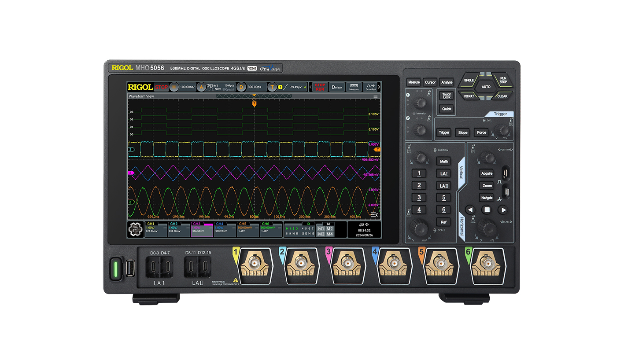624x364 pixels.
Task: Push the SINGLE trigger button
Action: pyautogui.click(x=469, y=81)
